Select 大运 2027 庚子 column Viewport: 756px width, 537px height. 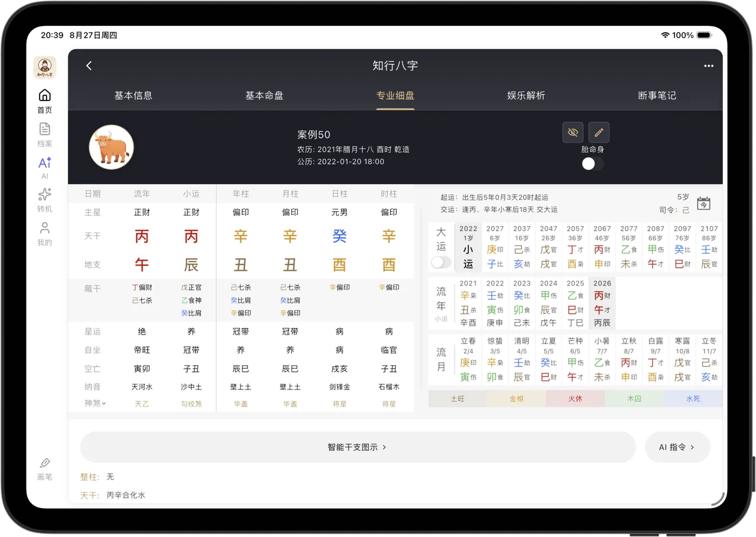coord(495,247)
